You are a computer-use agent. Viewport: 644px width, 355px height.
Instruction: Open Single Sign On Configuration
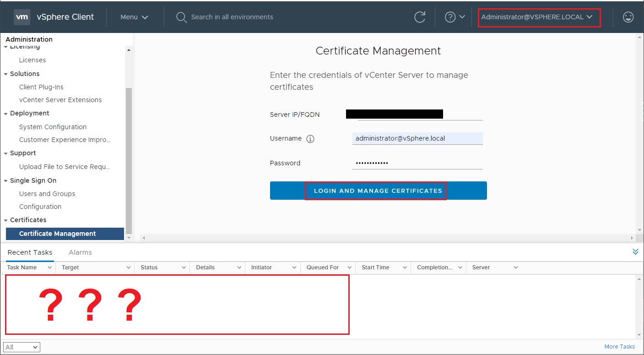tap(40, 207)
